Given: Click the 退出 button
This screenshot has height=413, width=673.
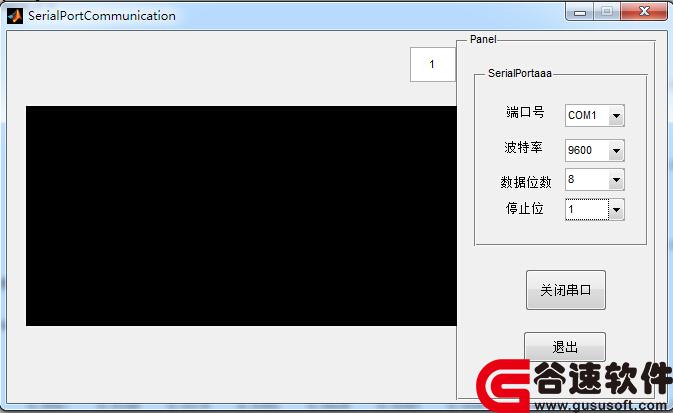Looking at the screenshot, I should (565, 347).
